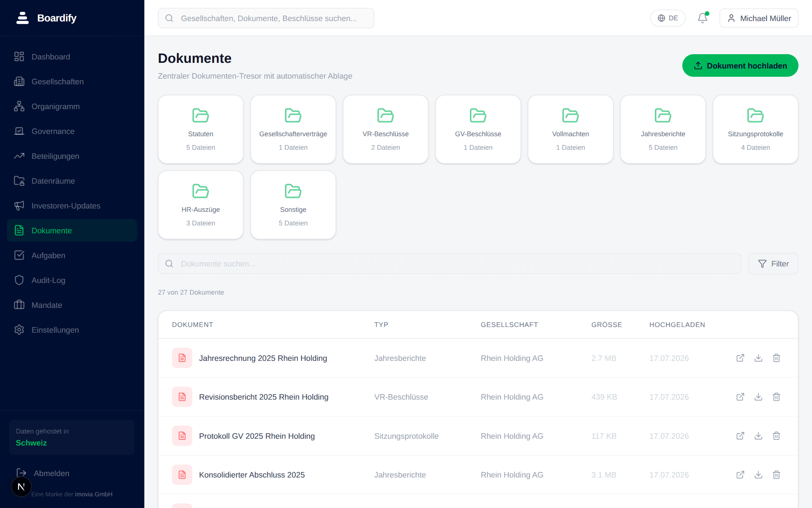Viewport: 812px width, 508px height.
Task: Open Michael Müller user menu
Action: tap(759, 18)
